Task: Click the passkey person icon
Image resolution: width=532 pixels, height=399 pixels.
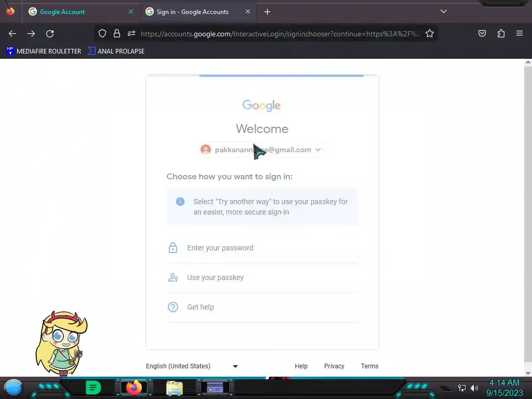Action: coord(173,277)
